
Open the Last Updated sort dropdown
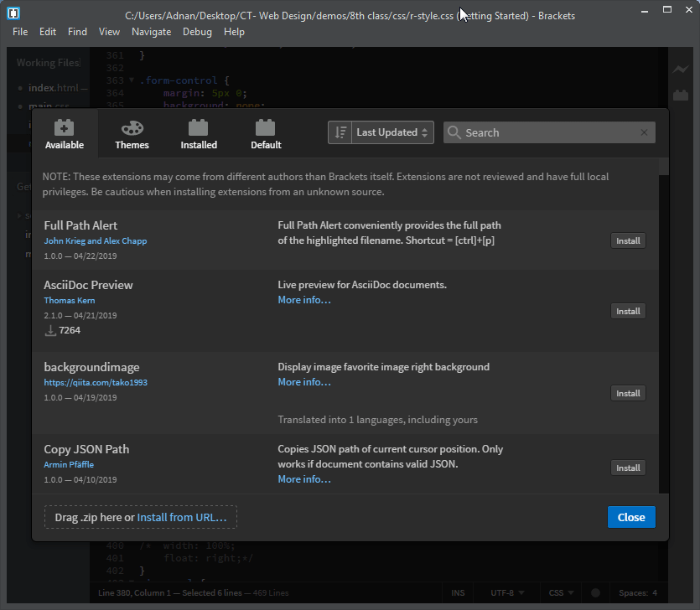point(392,132)
